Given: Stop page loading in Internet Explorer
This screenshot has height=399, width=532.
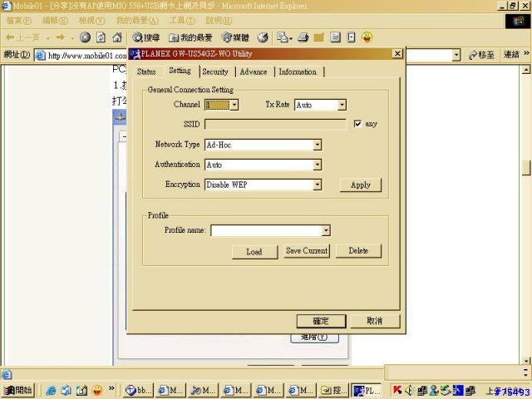Looking at the screenshot, I should tap(85, 37).
